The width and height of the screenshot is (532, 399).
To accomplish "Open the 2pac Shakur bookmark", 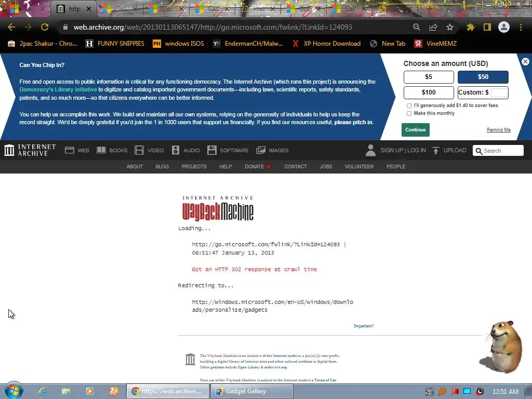I will click(x=43, y=44).
